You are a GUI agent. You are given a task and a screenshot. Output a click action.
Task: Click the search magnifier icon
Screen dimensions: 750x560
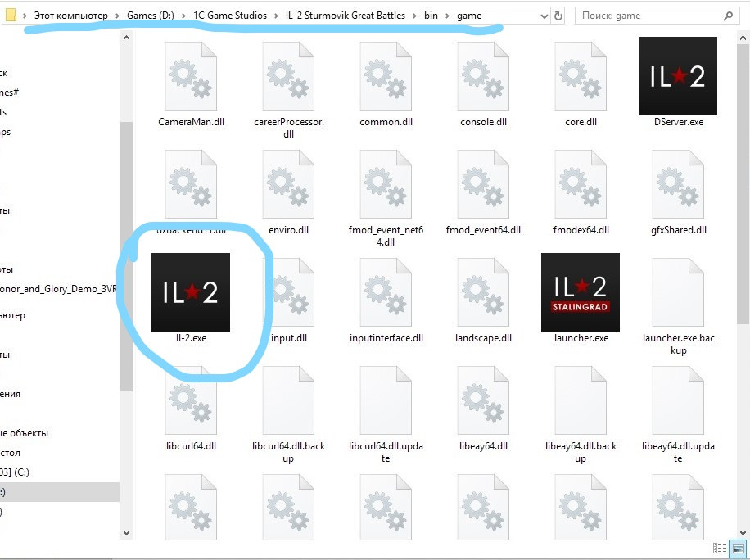pyautogui.click(x=728, y=16)
